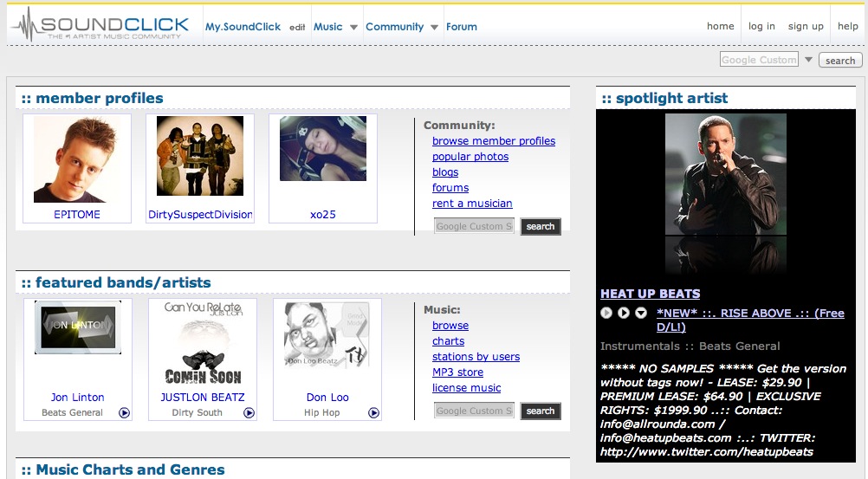Image resolution: width=868 pixels, height=479 pixels.
Task: Expand the Music menu dropdown arrow
Action: [x=353, y=27]
